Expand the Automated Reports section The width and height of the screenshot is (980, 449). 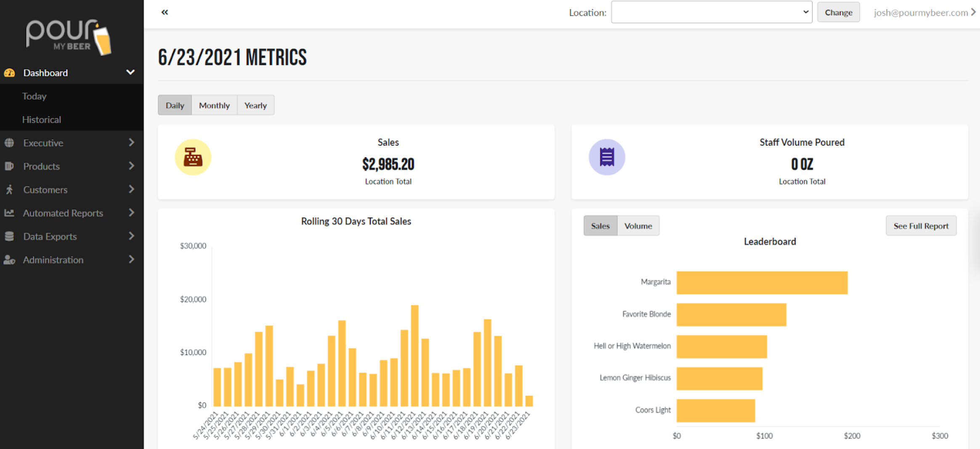click(72, 213)
